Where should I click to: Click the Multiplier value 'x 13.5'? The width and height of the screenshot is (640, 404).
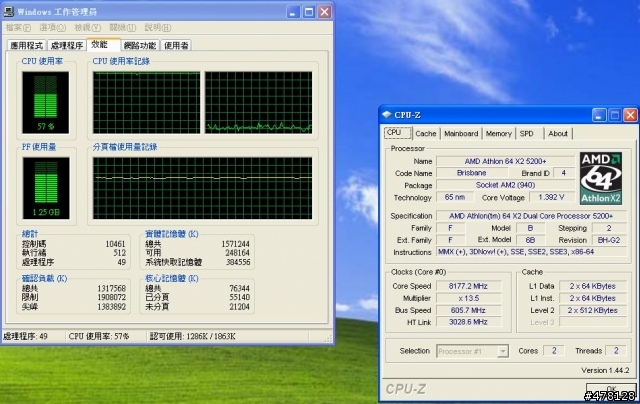click(469, 298)
